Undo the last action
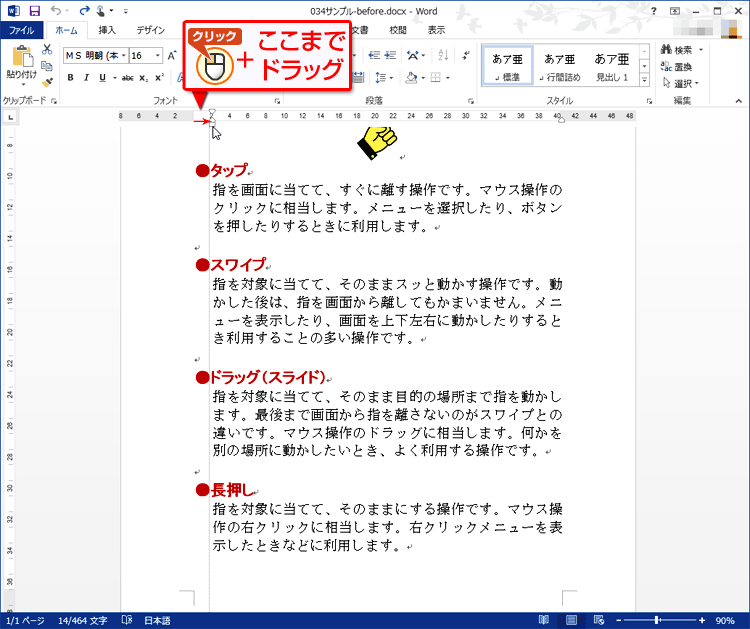 pyautogui.click(x=56, y=11)
